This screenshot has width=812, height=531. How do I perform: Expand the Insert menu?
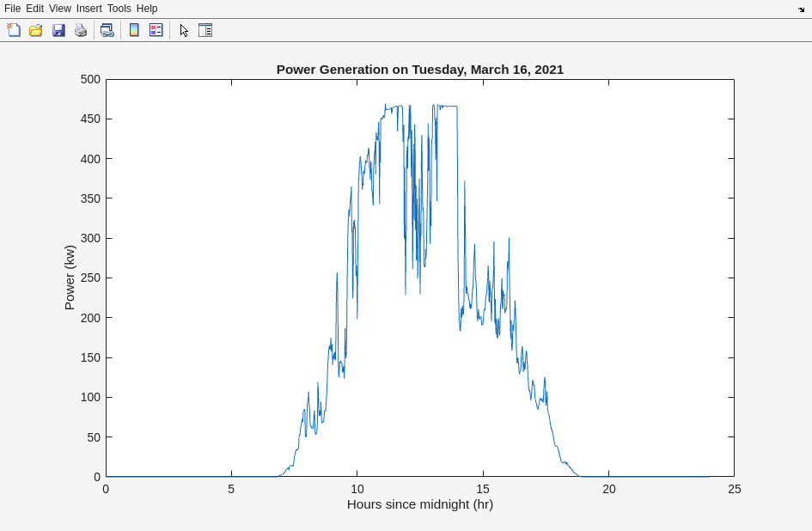click(x=89, y=9)
